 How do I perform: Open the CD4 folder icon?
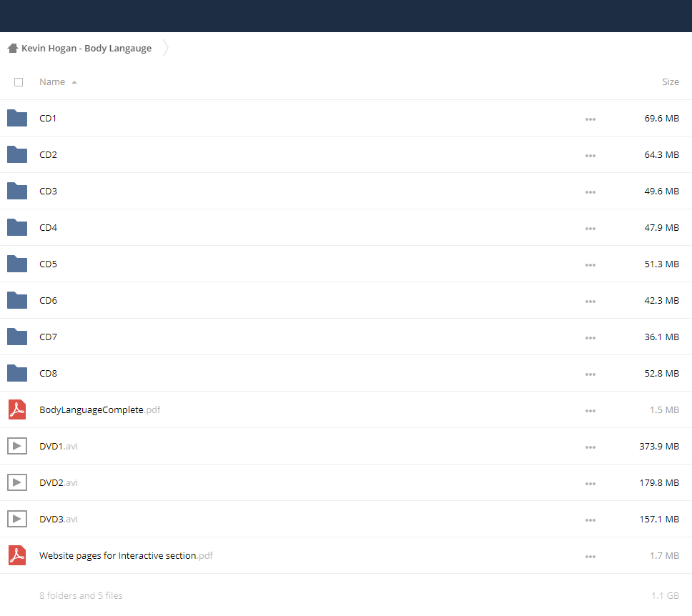pos(17,228)
